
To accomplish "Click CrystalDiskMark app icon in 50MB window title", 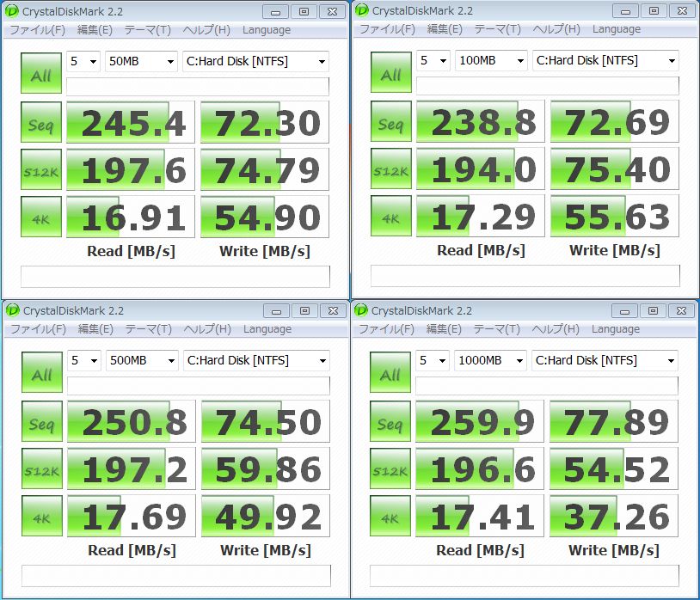I will 12,11.
